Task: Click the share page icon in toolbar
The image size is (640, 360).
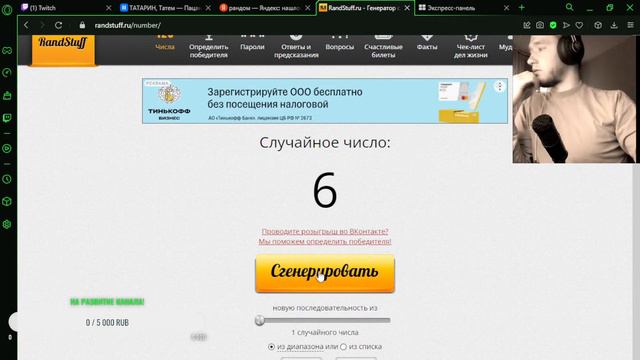Action: [527, 25]
